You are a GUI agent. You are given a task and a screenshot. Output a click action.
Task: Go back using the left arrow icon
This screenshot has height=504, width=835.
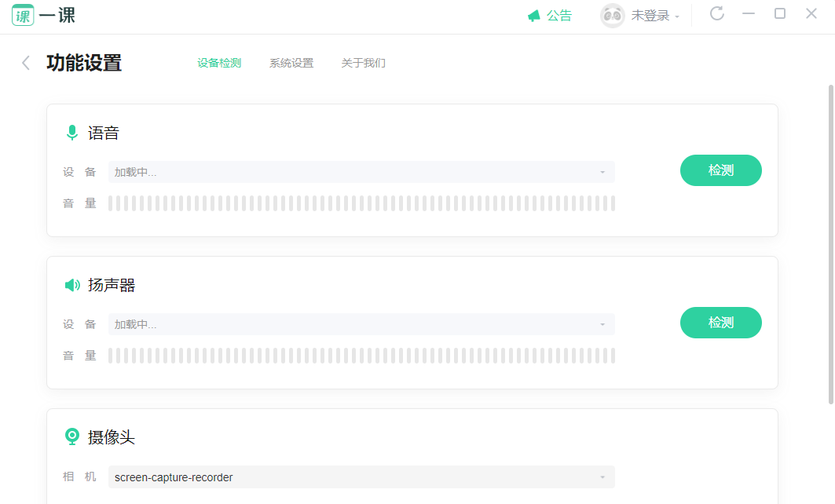pyautogui.click(x=26, y=63)
